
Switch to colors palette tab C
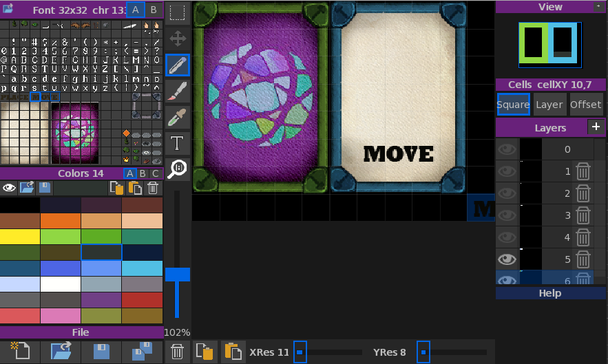(156, 173)
